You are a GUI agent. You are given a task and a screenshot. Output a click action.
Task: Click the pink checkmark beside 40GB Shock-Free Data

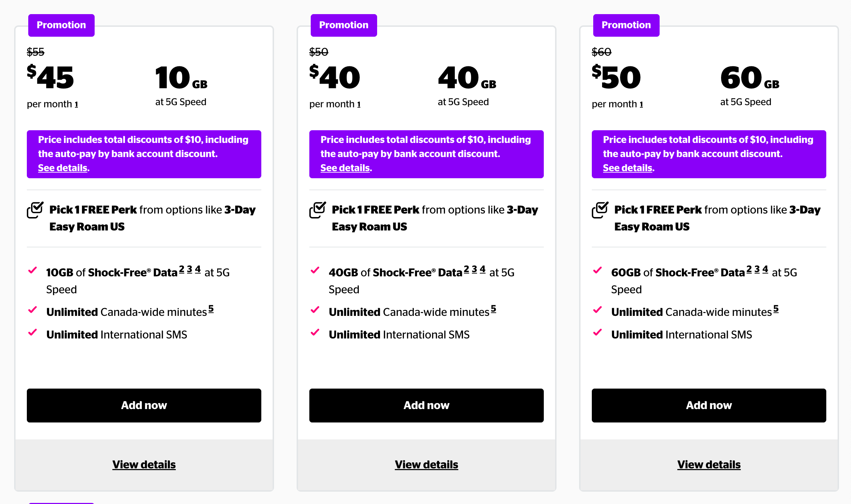[315, 270]
